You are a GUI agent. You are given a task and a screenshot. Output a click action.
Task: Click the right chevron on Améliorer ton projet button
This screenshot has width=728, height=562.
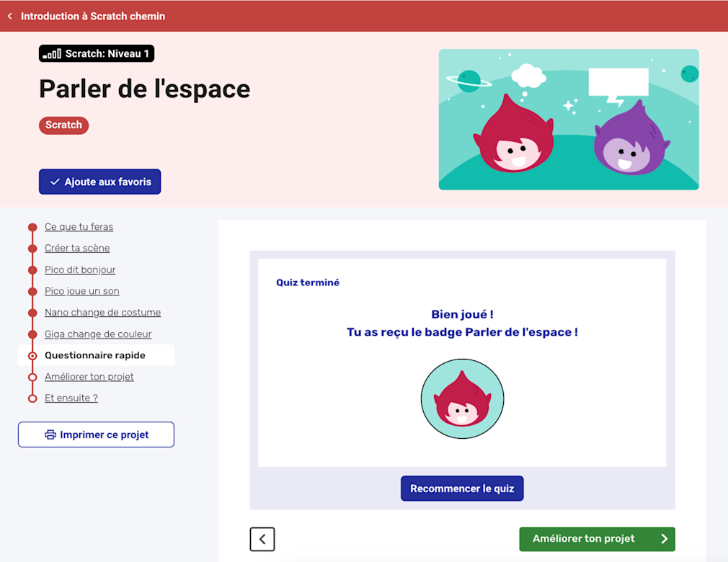(665, 539)
